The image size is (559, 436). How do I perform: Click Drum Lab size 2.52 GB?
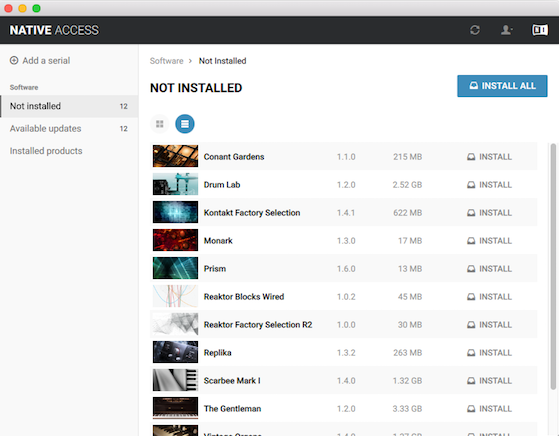coord(407,185)
